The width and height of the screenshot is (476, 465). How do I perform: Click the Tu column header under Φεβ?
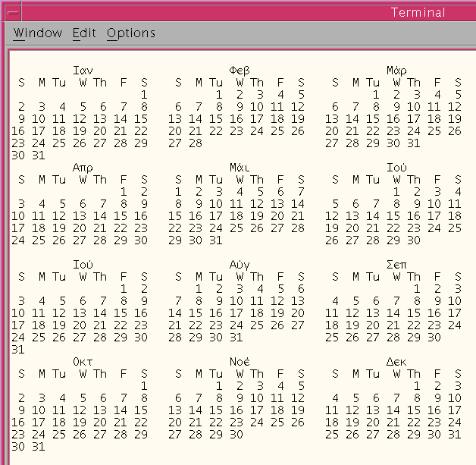pos(216,83)
